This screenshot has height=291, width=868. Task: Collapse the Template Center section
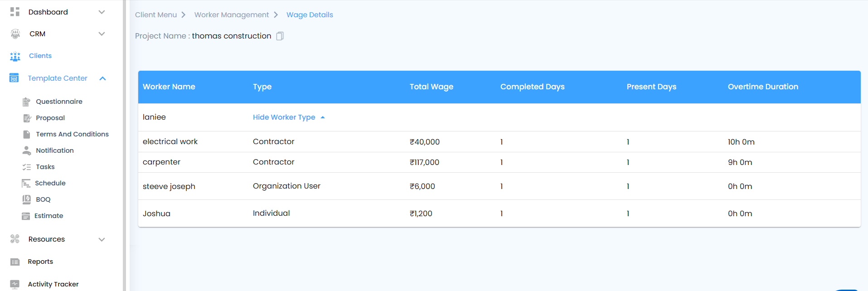coord(102,78)
